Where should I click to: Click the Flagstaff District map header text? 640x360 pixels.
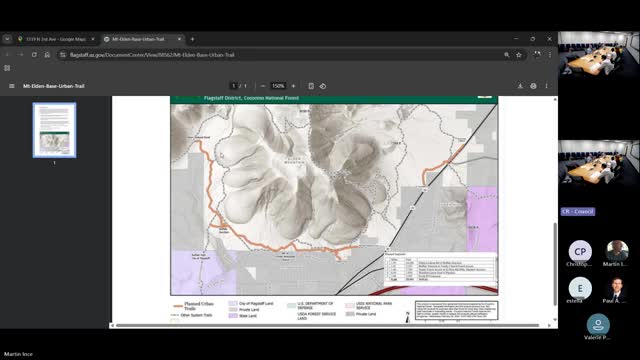tap(251, 98)
